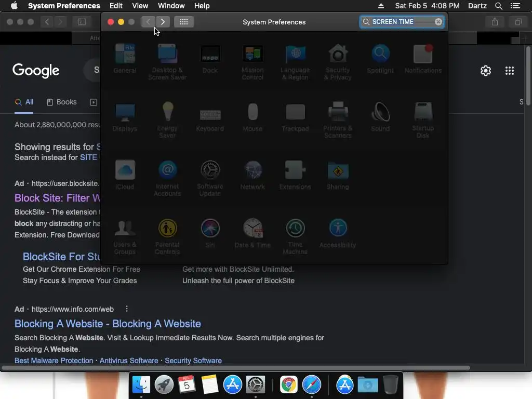The width and height of the screenshot is (532, 399).
Task: Open the Siri preferences pane
Action: point(210,233)
